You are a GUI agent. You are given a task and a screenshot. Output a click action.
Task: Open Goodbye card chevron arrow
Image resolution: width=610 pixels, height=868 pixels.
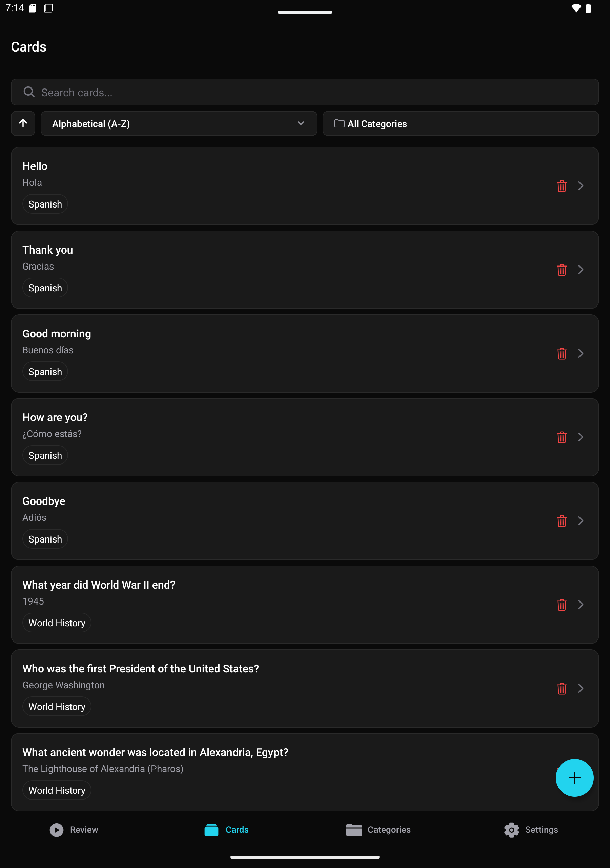click(x=581, y=521)
